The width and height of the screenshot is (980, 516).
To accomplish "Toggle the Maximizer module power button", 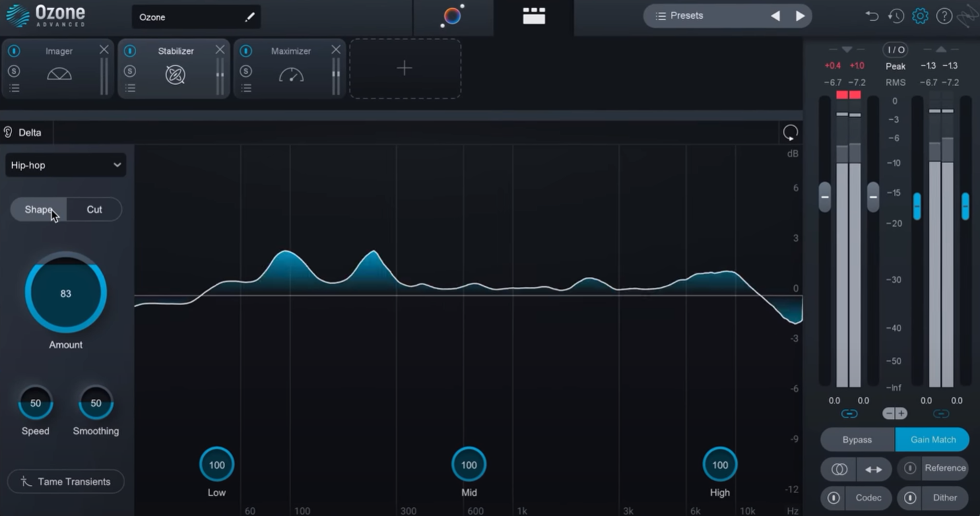I will click(x=246, y=51).
